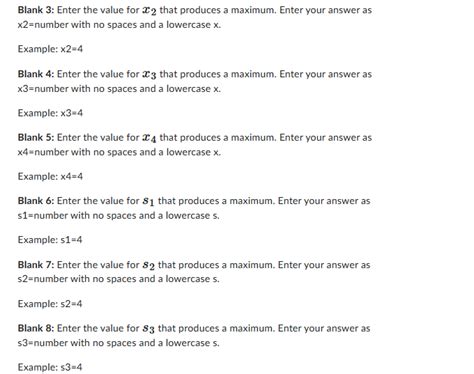Click the 'Blank 5:' bold label

click(36, 137)
